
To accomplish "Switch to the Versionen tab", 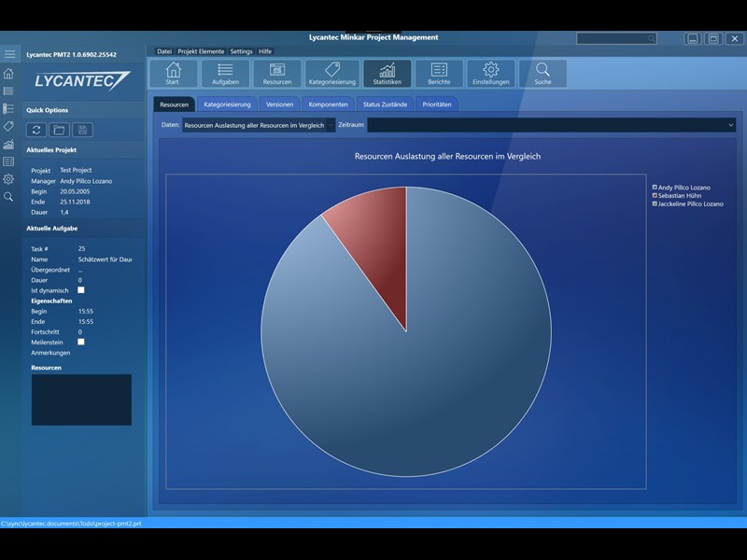I will (x=279, y=105).
